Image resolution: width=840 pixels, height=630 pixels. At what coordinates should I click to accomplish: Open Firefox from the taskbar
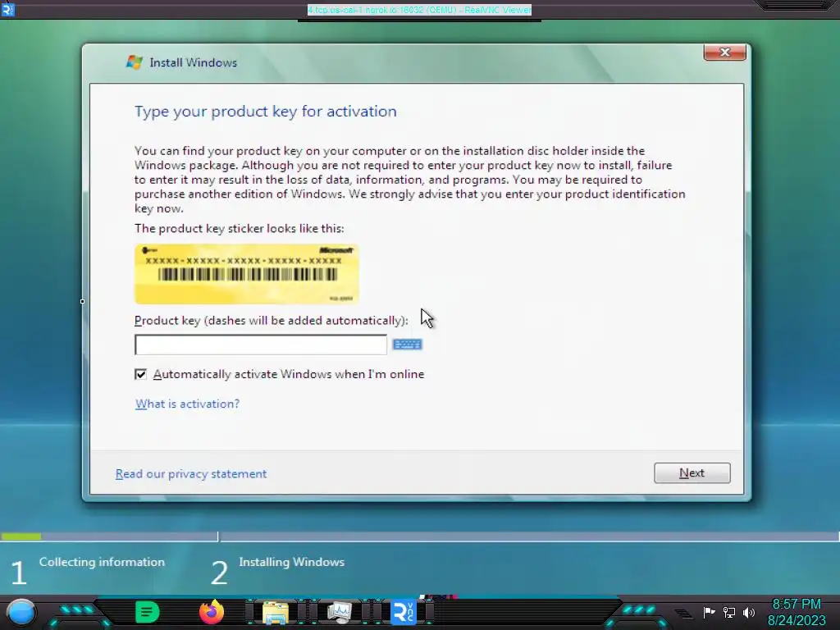coord(212,612)
